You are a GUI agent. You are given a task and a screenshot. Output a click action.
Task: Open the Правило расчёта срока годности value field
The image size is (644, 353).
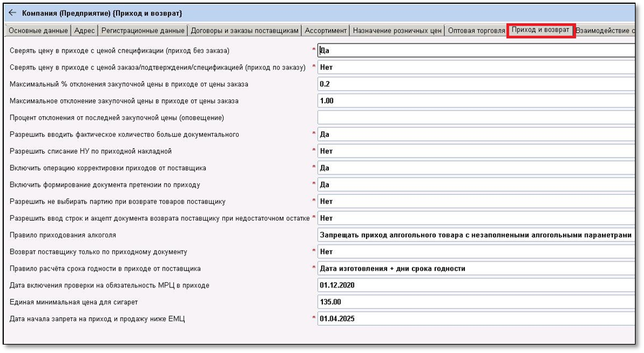coord(475,269)
